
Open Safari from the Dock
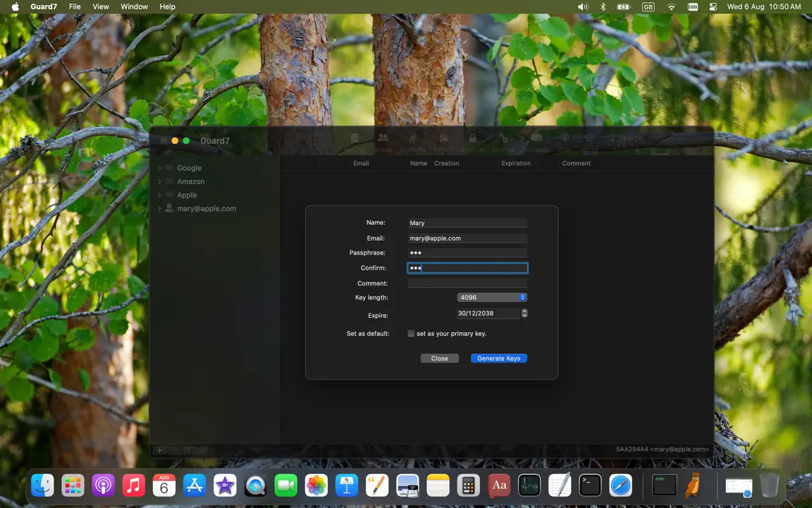pyautogui.click(x=620, y=485)
